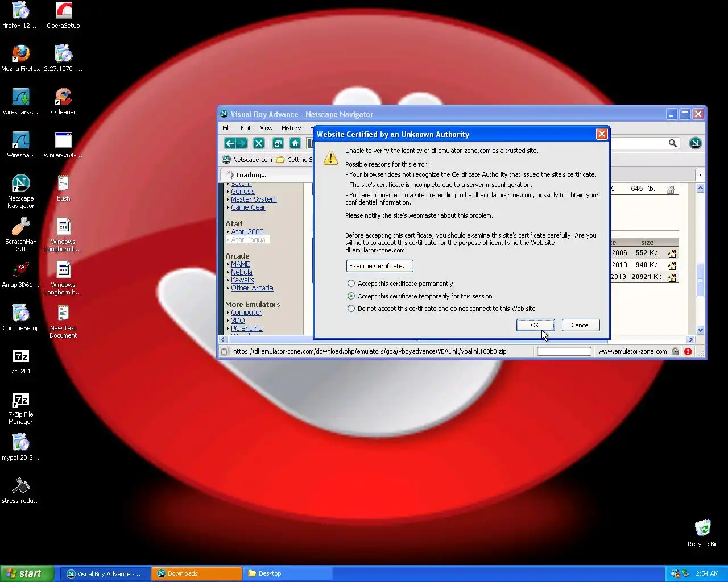This screenshot has height=582, width=728.
Task: Select the bush file desktop icon
Action: point(63,188)
